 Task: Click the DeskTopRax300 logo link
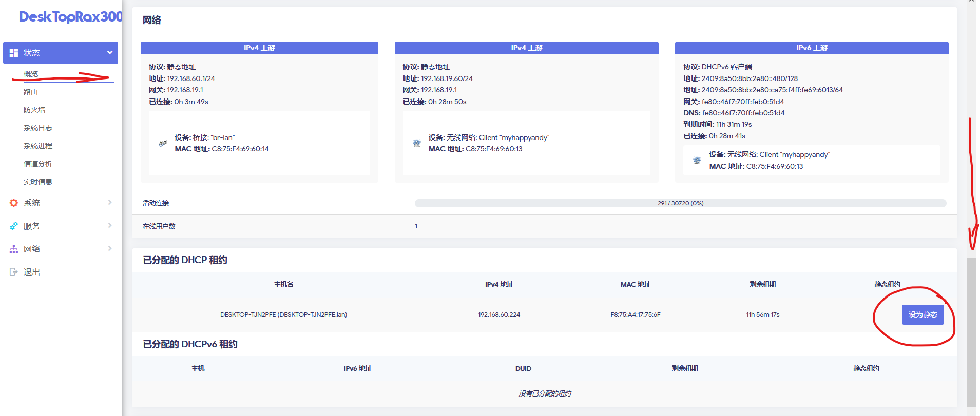point(70,17)
